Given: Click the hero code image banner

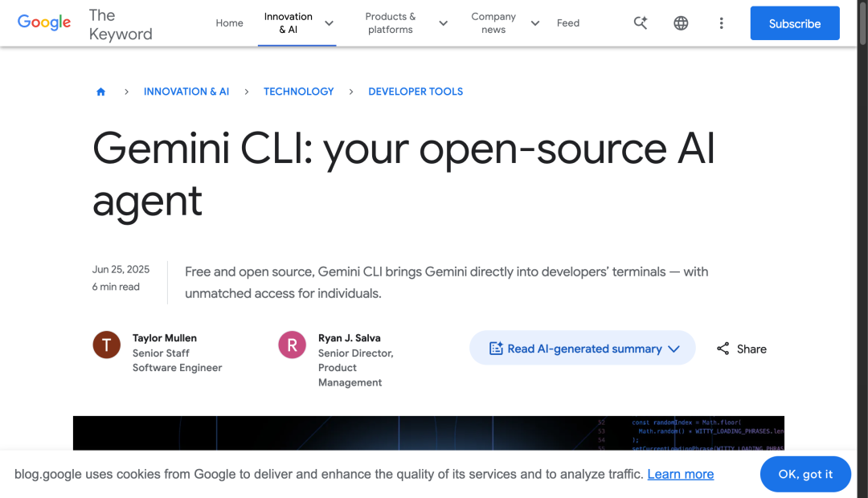Looking at the screenshot, I should (x=428, y=433).
